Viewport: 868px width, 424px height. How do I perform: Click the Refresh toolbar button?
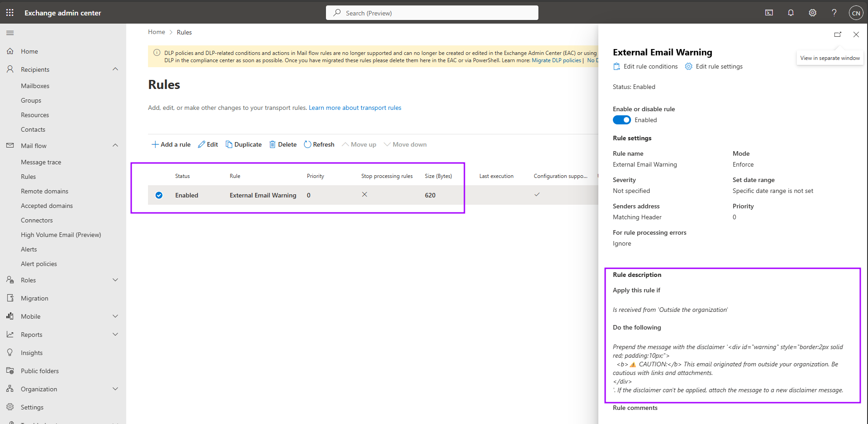(319, 144)
